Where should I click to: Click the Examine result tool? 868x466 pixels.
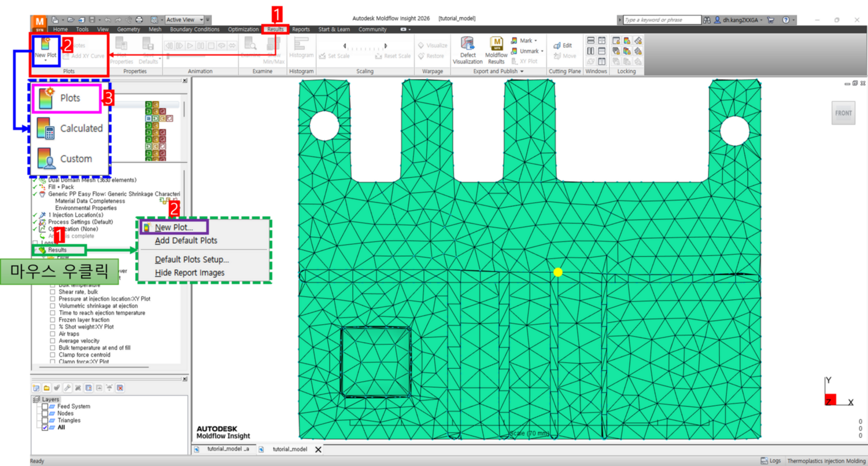pos(250,46)
